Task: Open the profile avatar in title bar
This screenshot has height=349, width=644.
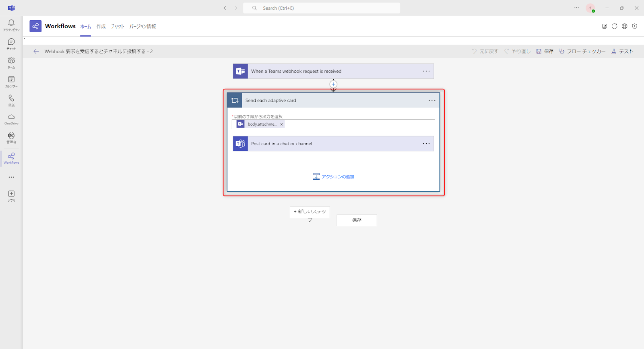Action: (590, 8)
